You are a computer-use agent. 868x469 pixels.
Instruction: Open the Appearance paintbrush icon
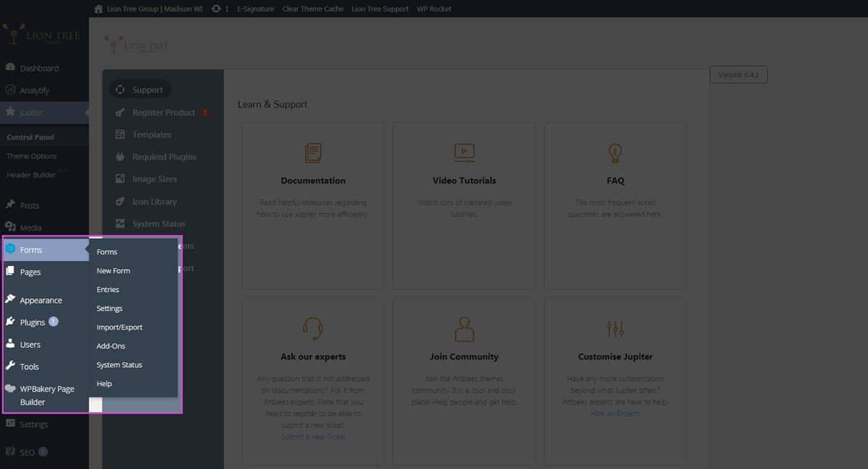click(10, 299)
